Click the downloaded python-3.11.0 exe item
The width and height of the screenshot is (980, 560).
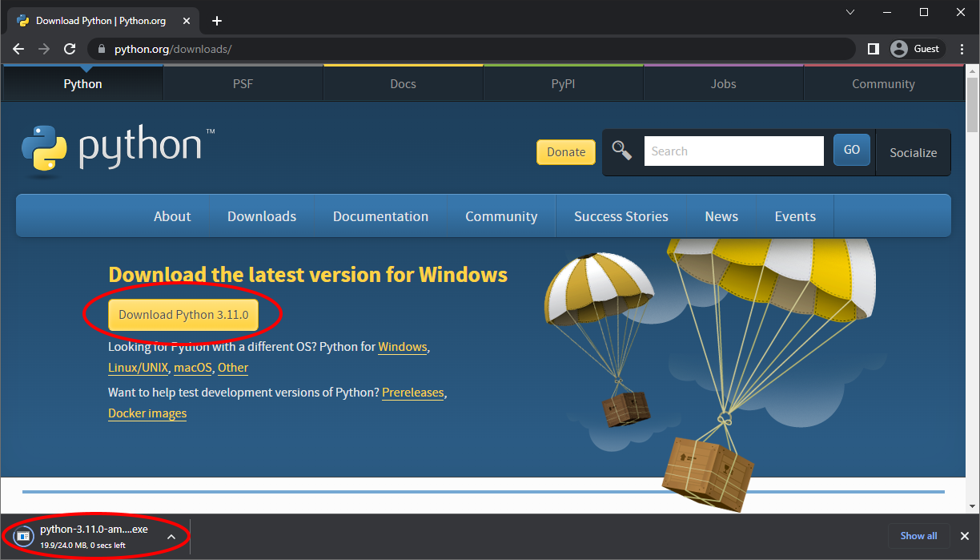pos(84,536)
